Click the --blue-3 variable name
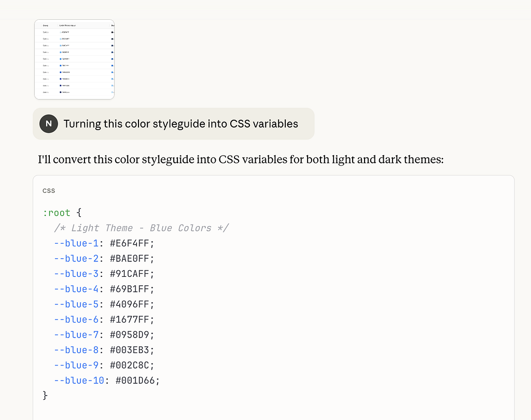This screenshot has height=420, width=531. coord(76,274)
